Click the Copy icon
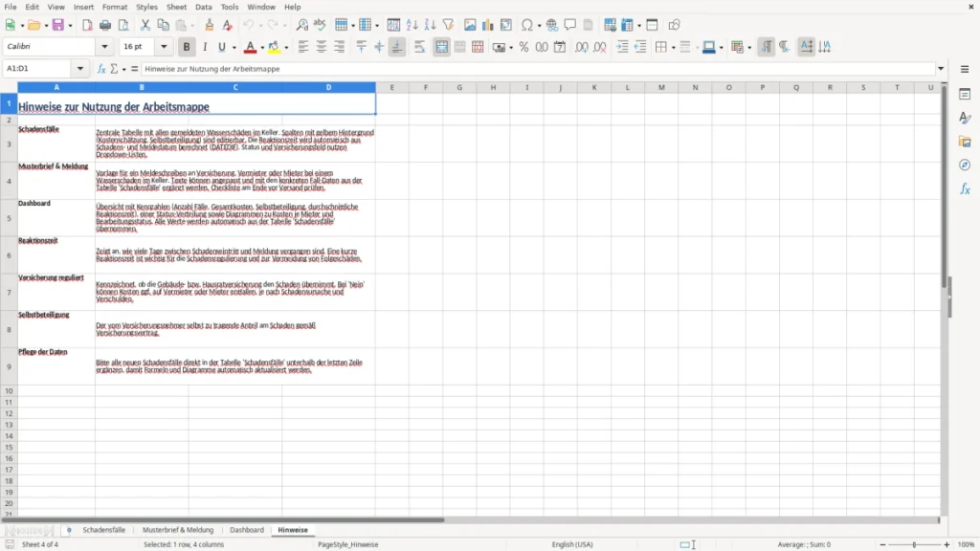This screenshot has width=980, height=551. (x=163, y=25)
